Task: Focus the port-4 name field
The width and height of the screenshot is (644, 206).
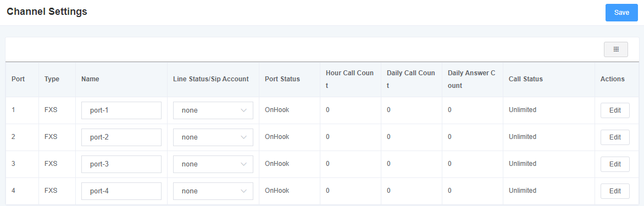Action: click(x=121, y=191)
